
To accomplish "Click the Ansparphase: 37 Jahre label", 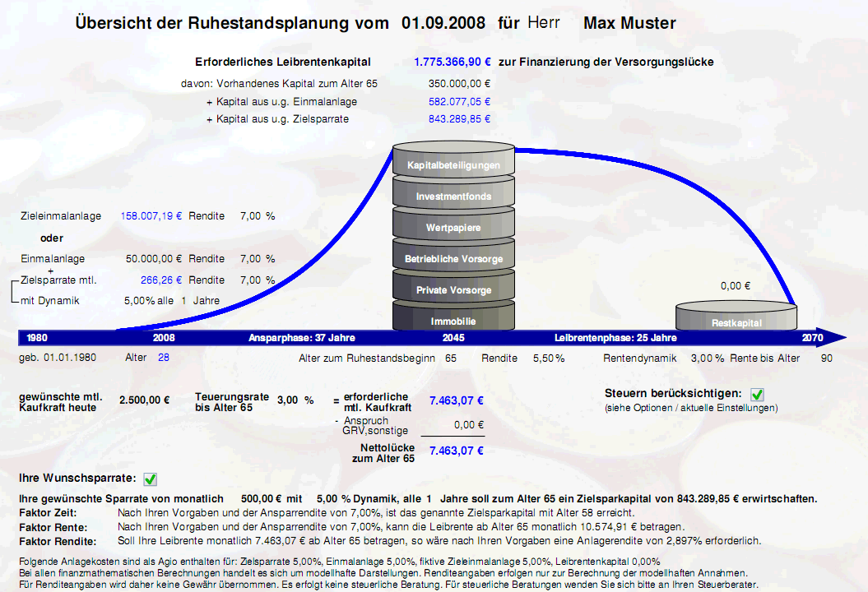I will [x=302, y=337].
